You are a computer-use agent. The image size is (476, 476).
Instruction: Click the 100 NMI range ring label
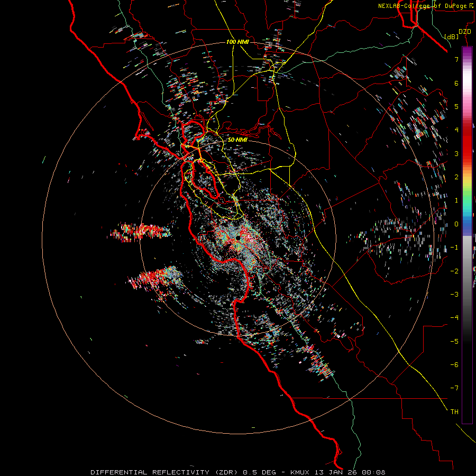pos(237,42)
